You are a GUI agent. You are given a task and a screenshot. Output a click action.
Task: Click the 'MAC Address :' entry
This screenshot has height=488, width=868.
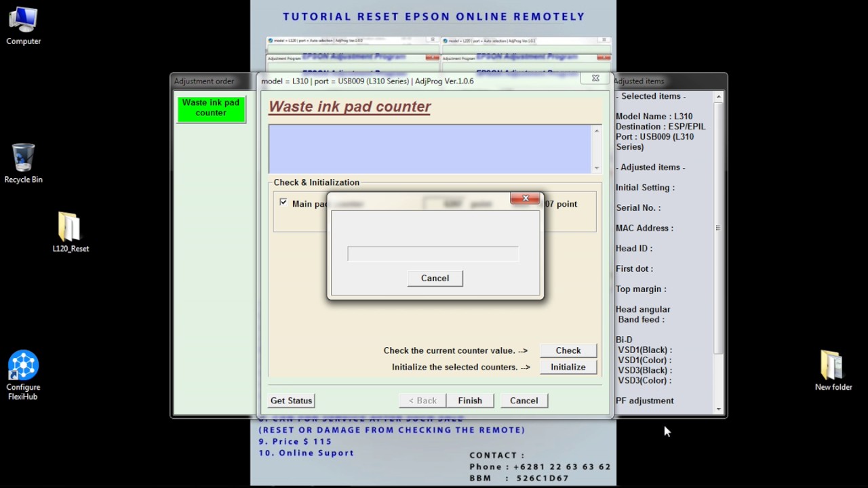pyautogui.click(x=644, y=228)
